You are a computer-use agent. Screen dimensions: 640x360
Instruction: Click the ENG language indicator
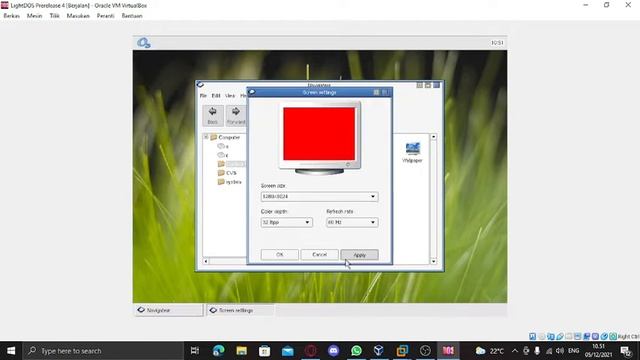573,351
